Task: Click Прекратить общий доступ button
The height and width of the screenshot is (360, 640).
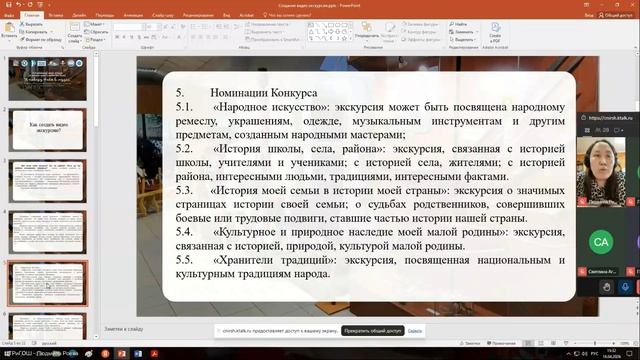Action: pos(373,331)
